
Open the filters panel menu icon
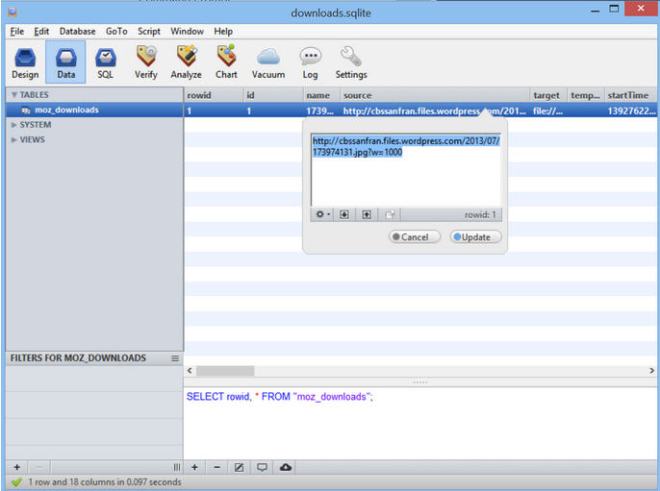pos(175,358)
